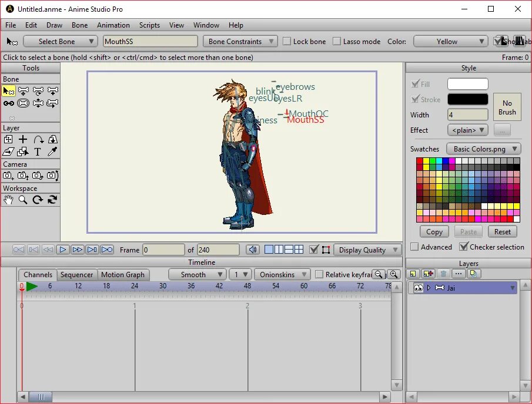The width and height of the screenshot is (532, 404).
Task: Open the Bone Constraints dropdown
Action: [240, 42]
